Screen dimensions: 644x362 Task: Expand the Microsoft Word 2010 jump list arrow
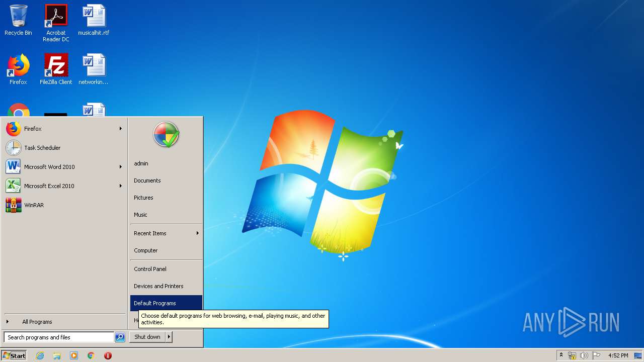tap(121, 167)
